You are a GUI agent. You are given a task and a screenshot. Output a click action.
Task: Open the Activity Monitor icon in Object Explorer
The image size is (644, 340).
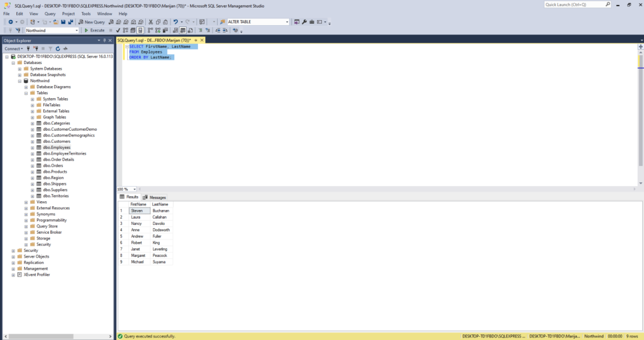[x=65, y=48]
